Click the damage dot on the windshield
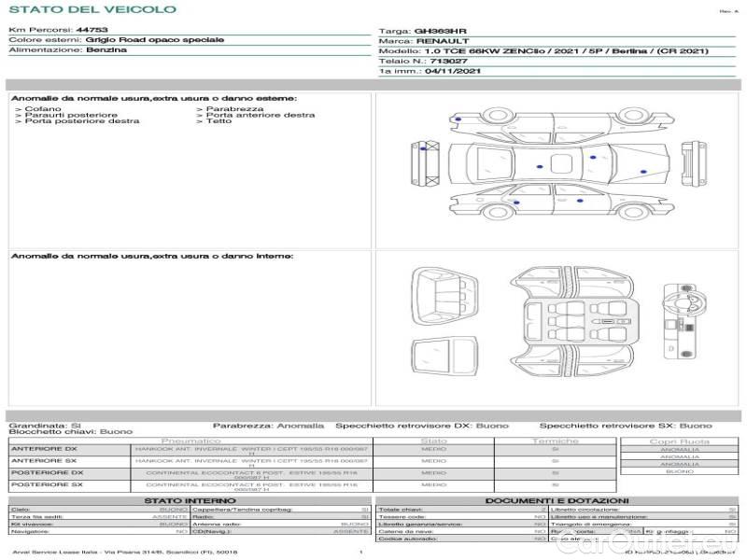Screen dimensions: 747x560 coord(593,158)
